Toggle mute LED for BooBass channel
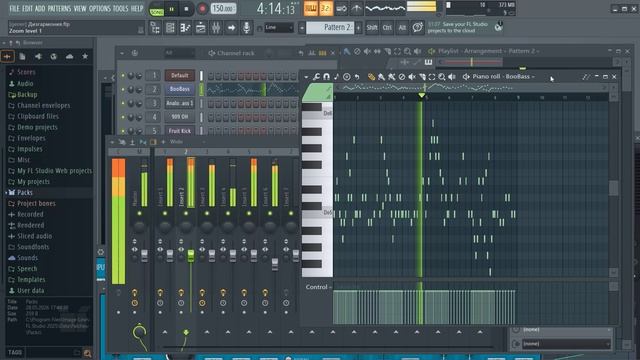This screenshot has width=640, height=360. coord(122,89)
